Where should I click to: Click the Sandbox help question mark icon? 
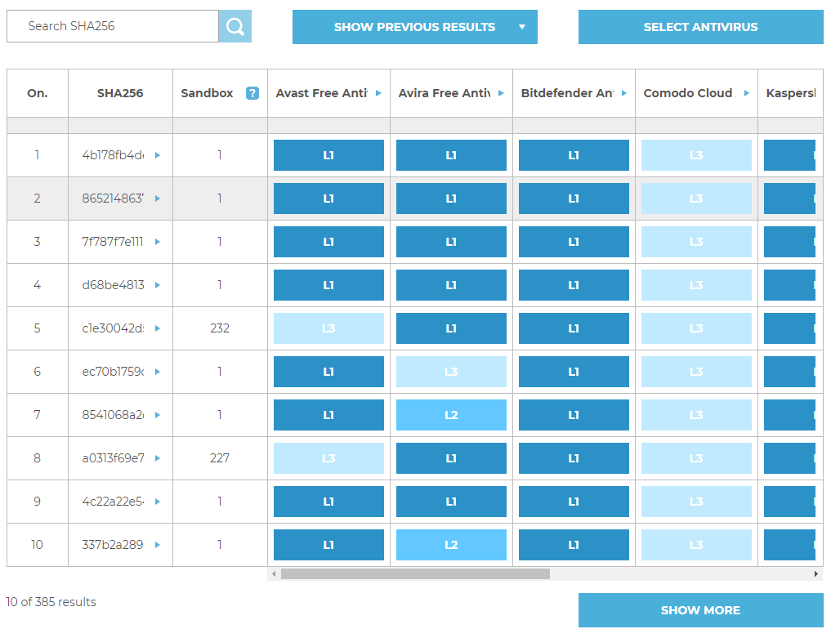pyautogui.click(x=252, y=93)
